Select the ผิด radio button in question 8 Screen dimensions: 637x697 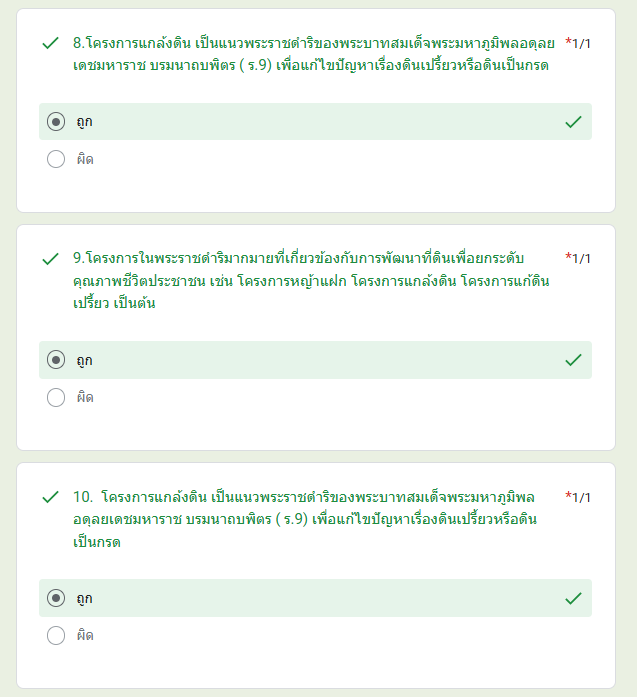point(56,159)
